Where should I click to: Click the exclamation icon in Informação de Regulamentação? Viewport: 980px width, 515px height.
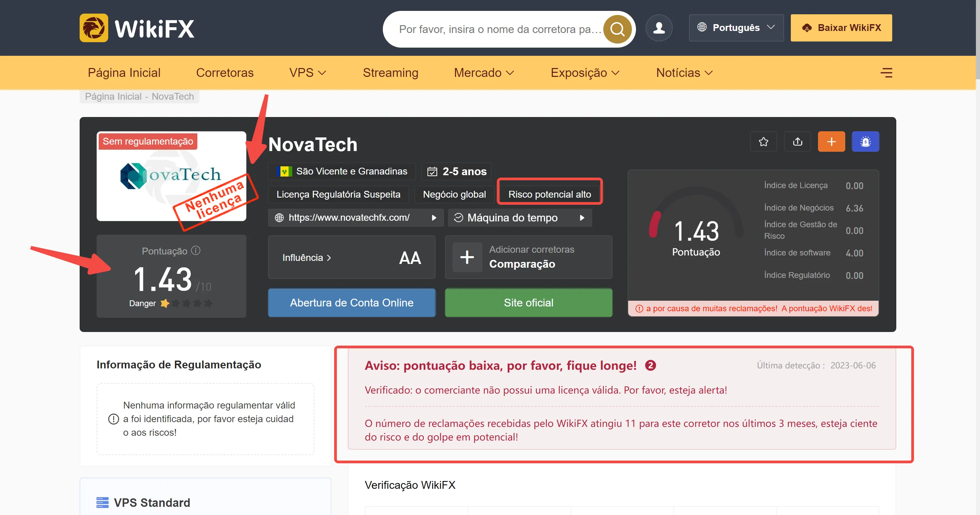point(113,419)
